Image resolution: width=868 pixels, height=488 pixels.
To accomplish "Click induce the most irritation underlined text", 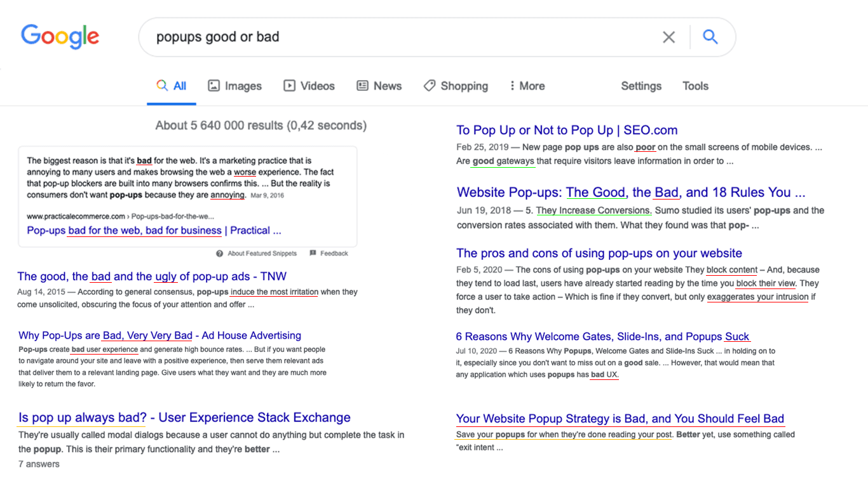I will point(275,292).
